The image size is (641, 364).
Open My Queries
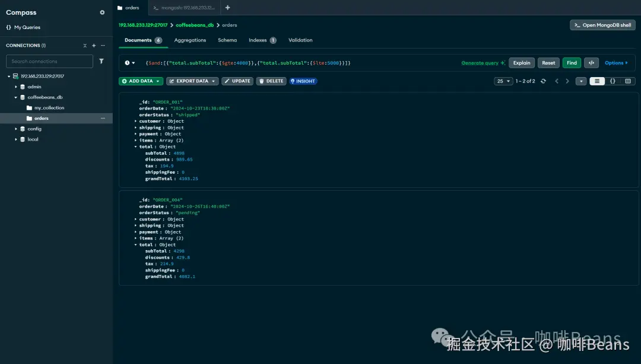[23, 27]
